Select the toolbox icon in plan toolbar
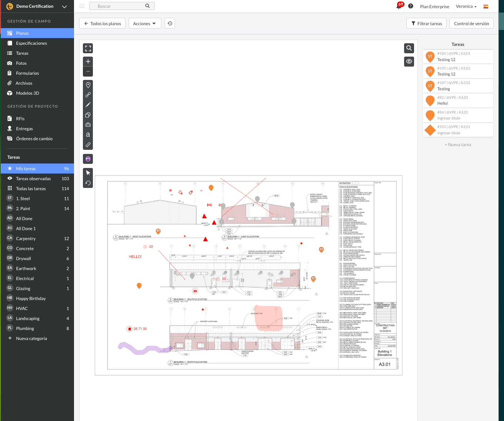Viewport: 504px width, 421px height. (88, 125)
